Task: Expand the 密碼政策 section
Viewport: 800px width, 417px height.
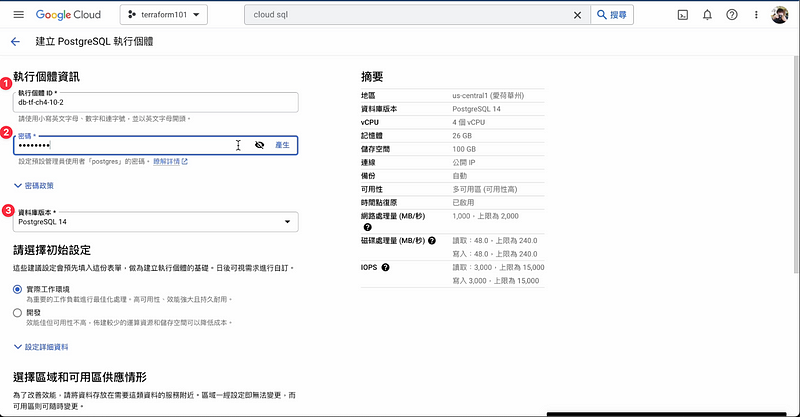Action: click(34, 186)
